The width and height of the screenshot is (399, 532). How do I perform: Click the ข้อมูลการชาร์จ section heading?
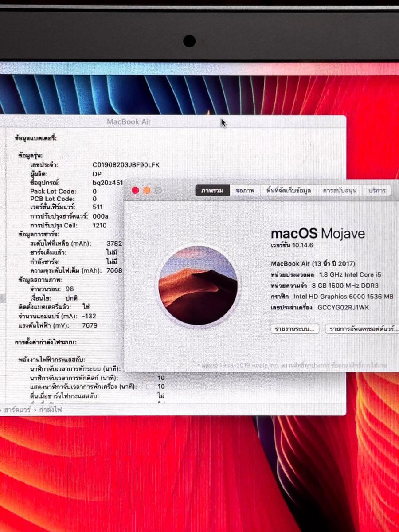pyautogui.click(x=39, y=234)
